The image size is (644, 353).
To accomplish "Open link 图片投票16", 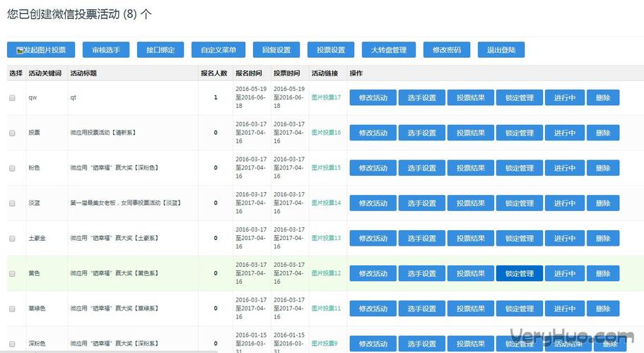I will click(x=326, y=133).
